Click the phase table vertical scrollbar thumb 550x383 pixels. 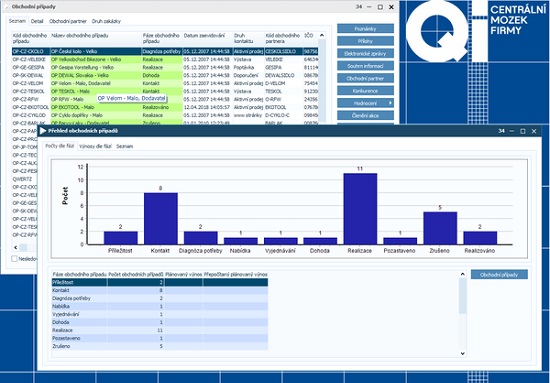click(463, 296)
